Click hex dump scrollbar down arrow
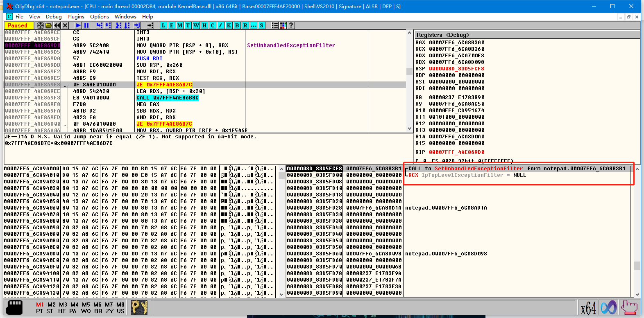The image size is (644, 318). tap(281, 294)
